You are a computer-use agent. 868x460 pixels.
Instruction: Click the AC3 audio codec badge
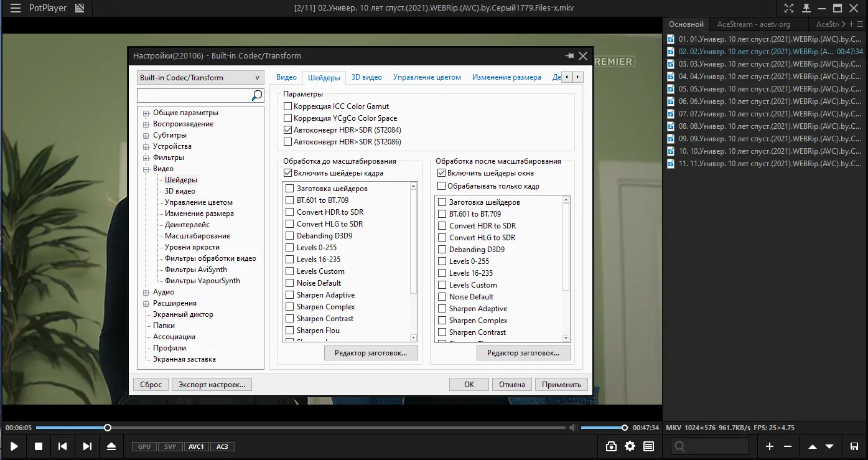223,447
